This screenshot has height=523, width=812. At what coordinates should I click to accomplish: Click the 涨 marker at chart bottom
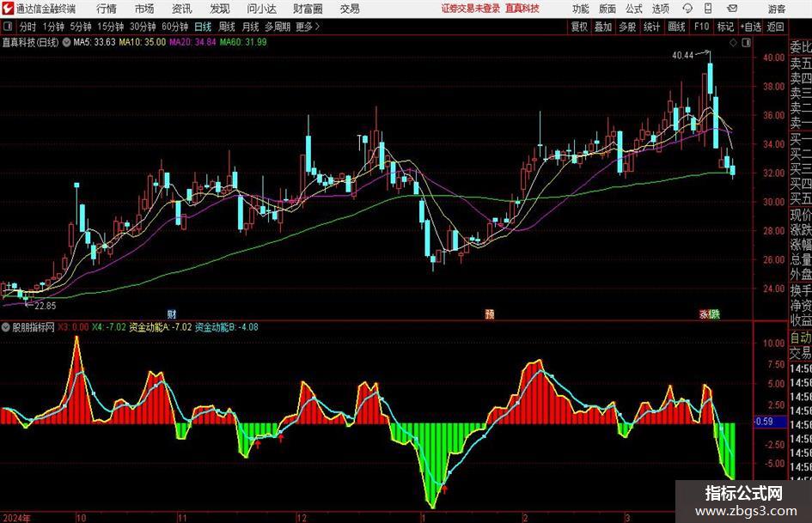(705, 313)
